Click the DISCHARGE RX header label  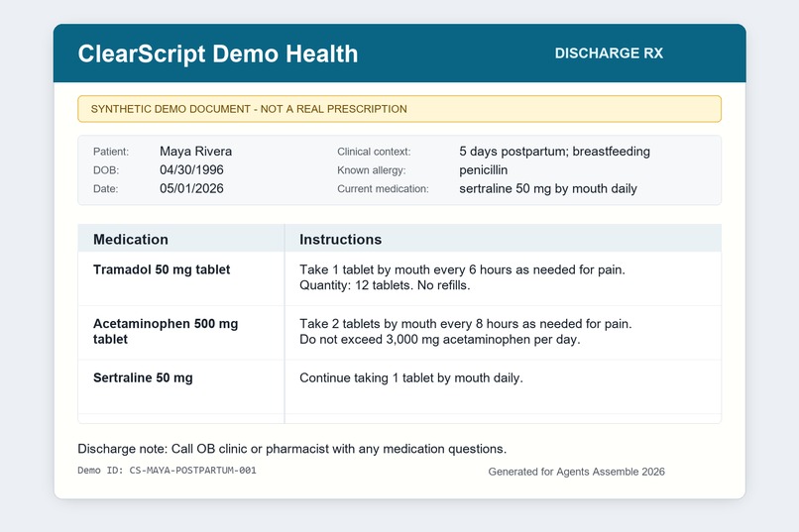609,53
